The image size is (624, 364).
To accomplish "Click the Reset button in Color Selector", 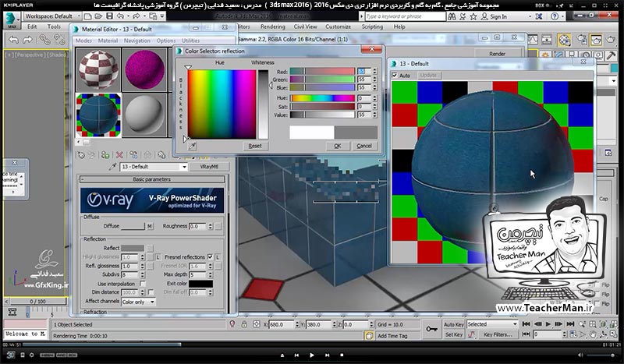I will pos(255,146).
